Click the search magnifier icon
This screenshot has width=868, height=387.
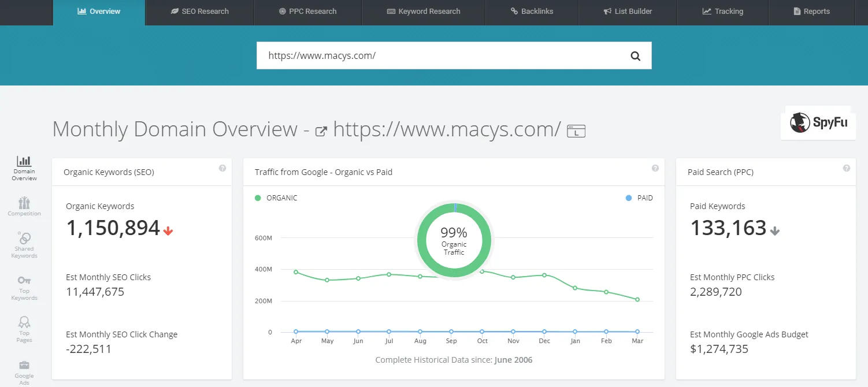635,56
